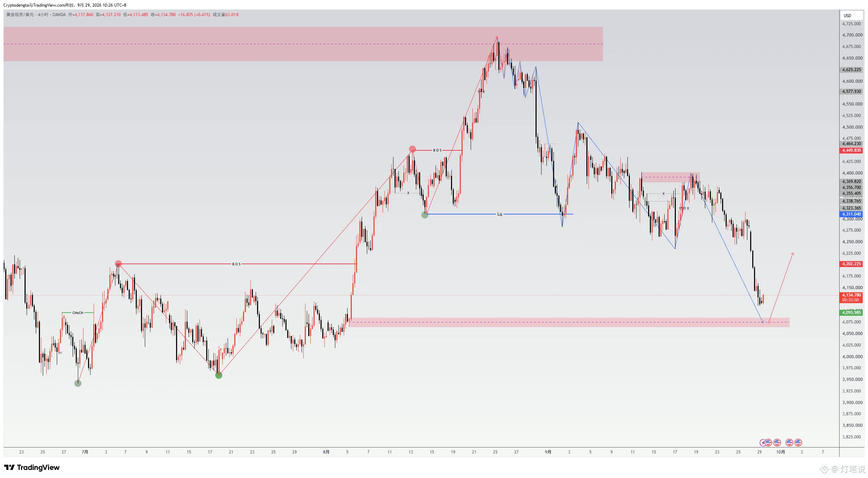Click the 4,000.000 price axis tick
This screenshot has height=478, width=868.
pos(852,357)
